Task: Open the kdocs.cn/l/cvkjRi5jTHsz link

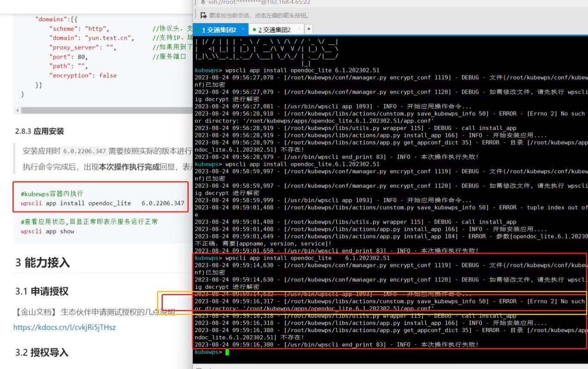Action: pos(64,327)
